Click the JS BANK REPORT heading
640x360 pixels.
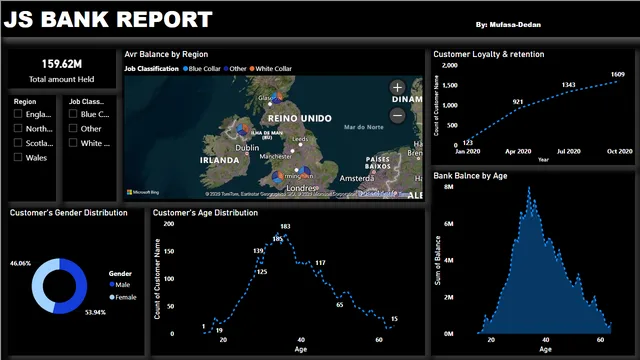108,19
